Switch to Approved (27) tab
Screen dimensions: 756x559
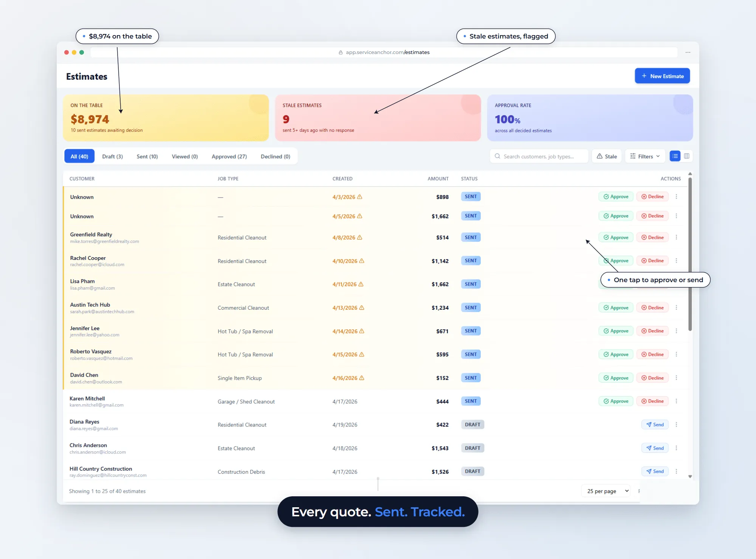(x=229, y=156)
